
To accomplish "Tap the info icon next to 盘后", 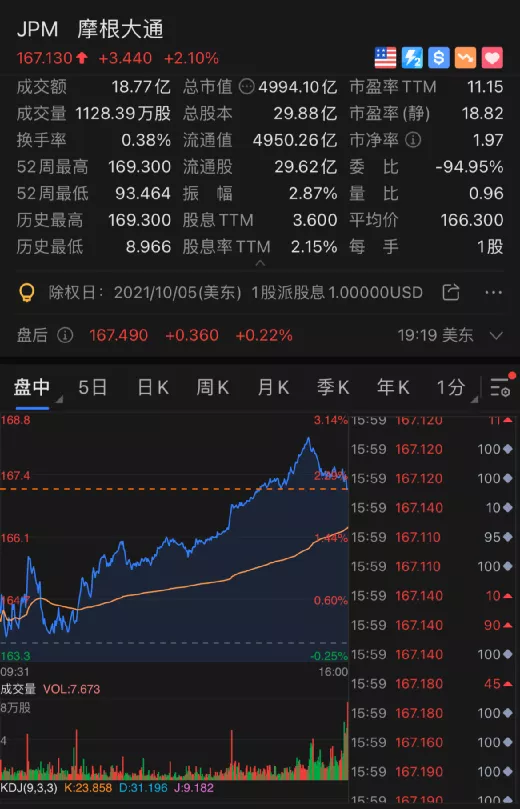I will 65,335.
